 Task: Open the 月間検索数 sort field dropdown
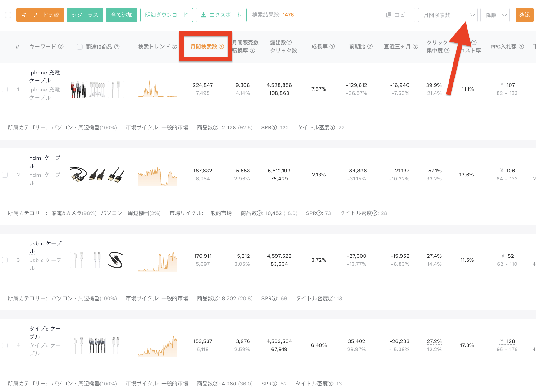448,15
